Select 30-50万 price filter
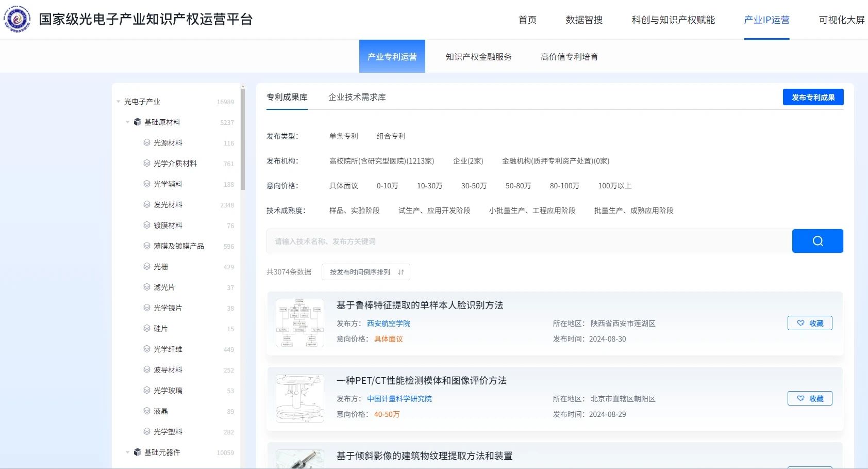Viewport: 868px width, 469px height. (474, 186)
